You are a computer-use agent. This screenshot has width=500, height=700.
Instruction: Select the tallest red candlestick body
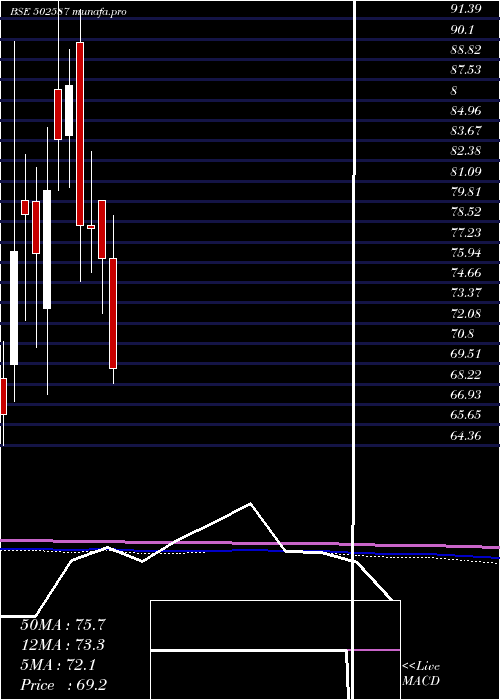(x=80, y=134)
